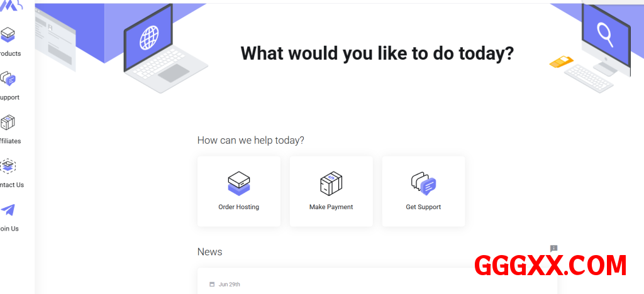The height and width of the screenshot is (294, 644).
Task: Click the Get Support speech bubbles icon
Action: tap(423, 183)
